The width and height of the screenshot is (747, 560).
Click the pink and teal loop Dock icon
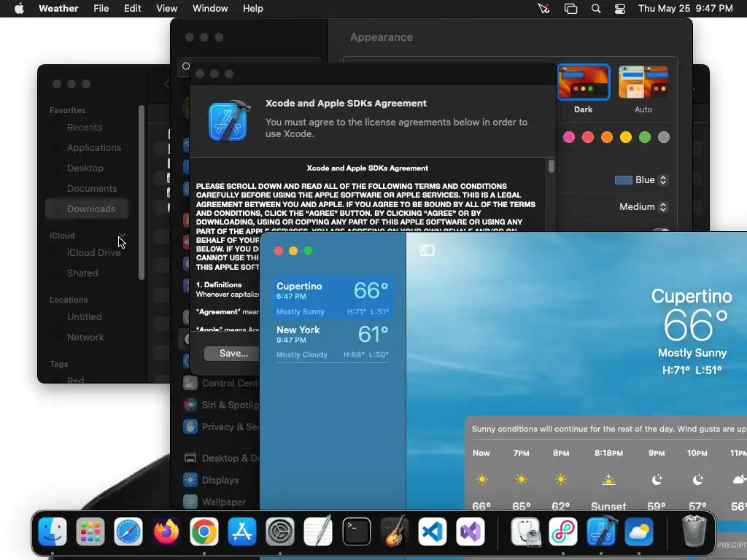coord(563,532)
